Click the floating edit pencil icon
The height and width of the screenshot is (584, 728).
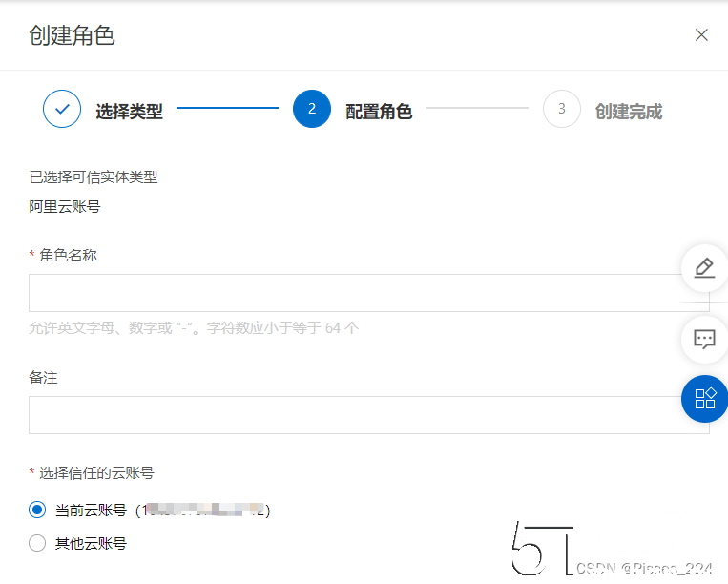pos(704,268)
